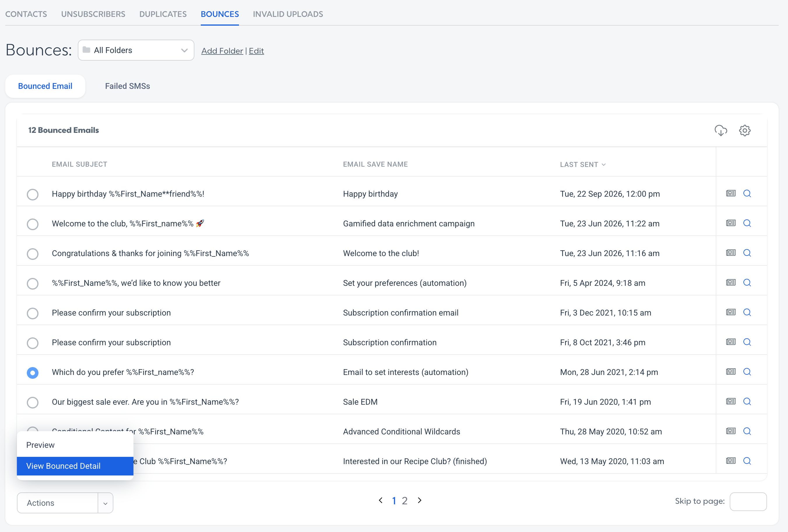This screenshot has width=788, height=532.
Task: Click preview icon for Welcome to the club! row
Action: (x=731, y=253)
